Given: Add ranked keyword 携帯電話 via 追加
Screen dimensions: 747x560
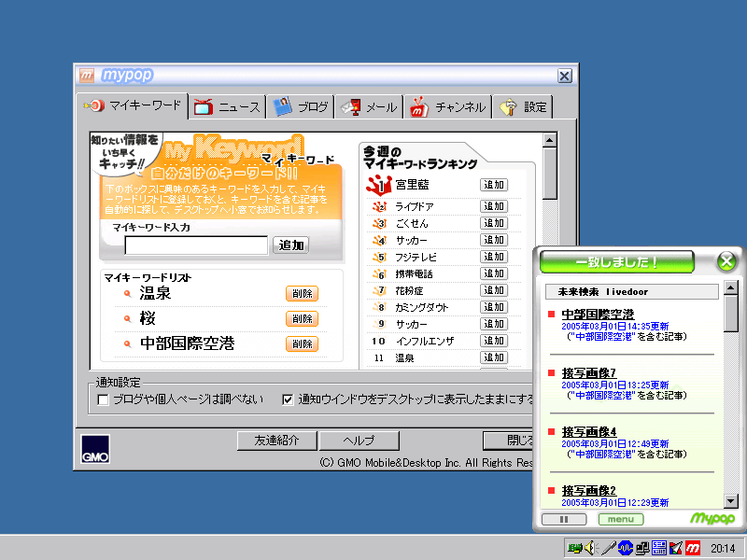Looking at the screenshot, I should click(494, 273).
